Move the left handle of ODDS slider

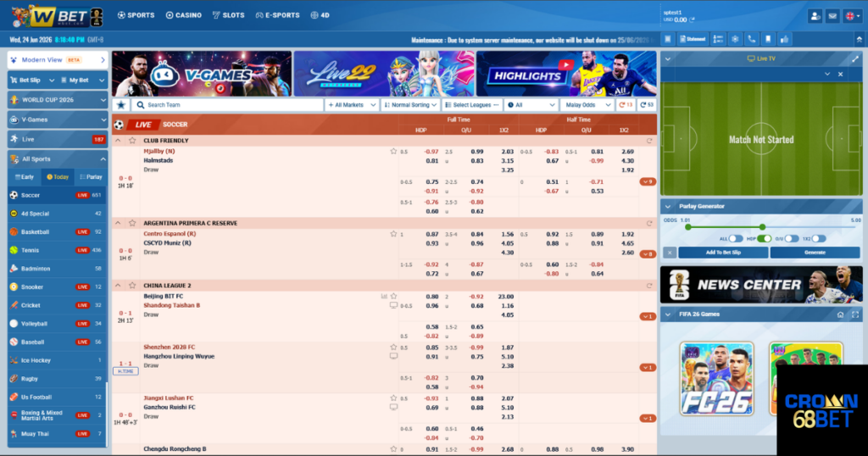[688, 227]
